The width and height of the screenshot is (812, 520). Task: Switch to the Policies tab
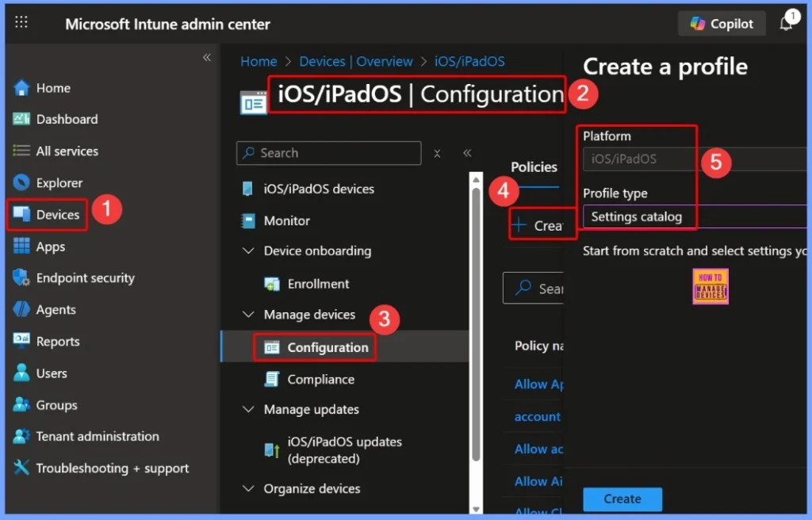(533, 167)
